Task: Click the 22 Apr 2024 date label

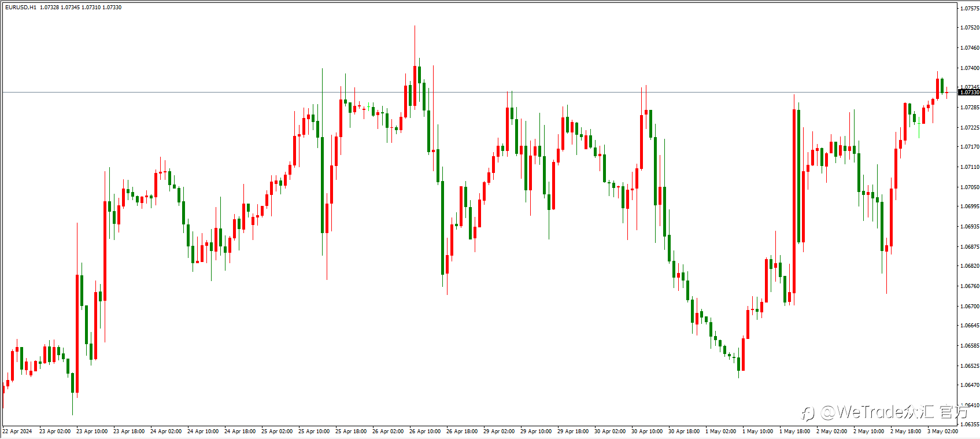Action: pos(17,431)
